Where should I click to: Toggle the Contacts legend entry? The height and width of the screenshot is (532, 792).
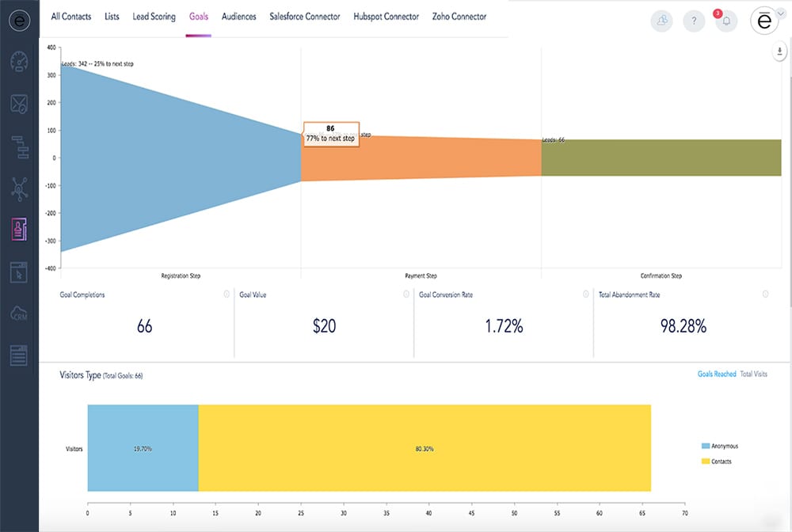[718, 460]
